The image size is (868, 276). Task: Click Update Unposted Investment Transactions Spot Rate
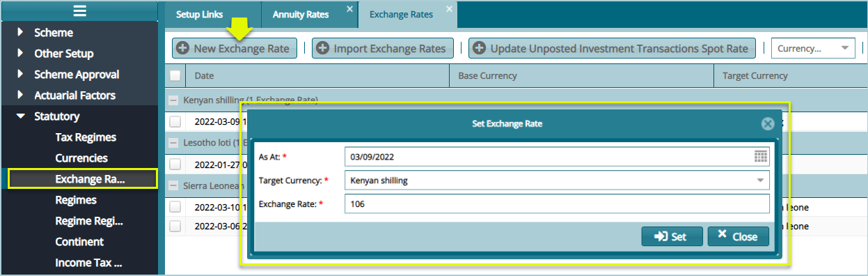click(x=612, y=48)
